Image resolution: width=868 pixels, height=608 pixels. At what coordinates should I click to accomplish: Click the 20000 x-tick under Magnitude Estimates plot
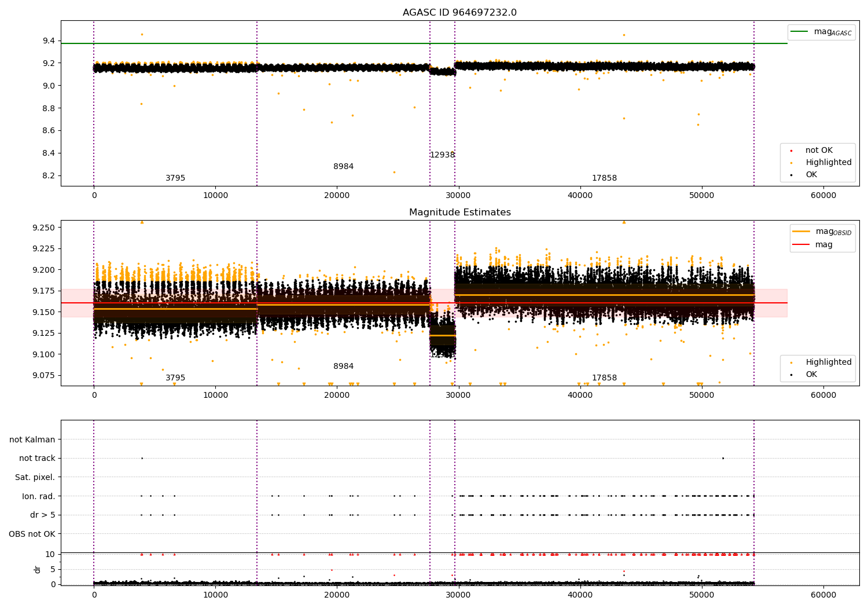coord(337,395)
